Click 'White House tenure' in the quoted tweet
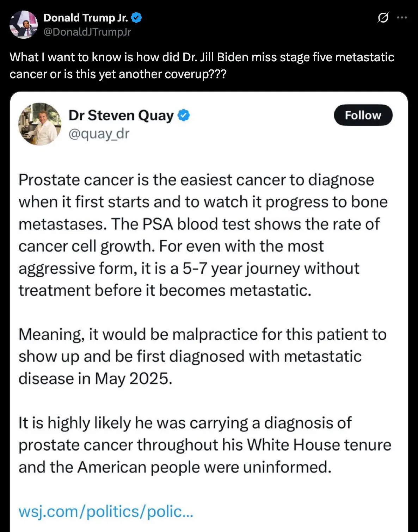This screenshot has width=418, height=532. coord(319,445)
